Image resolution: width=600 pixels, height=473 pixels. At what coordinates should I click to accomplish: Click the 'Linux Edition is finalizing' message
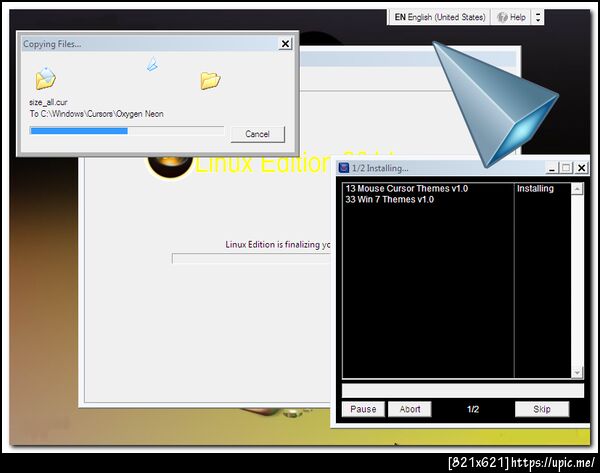277,245
